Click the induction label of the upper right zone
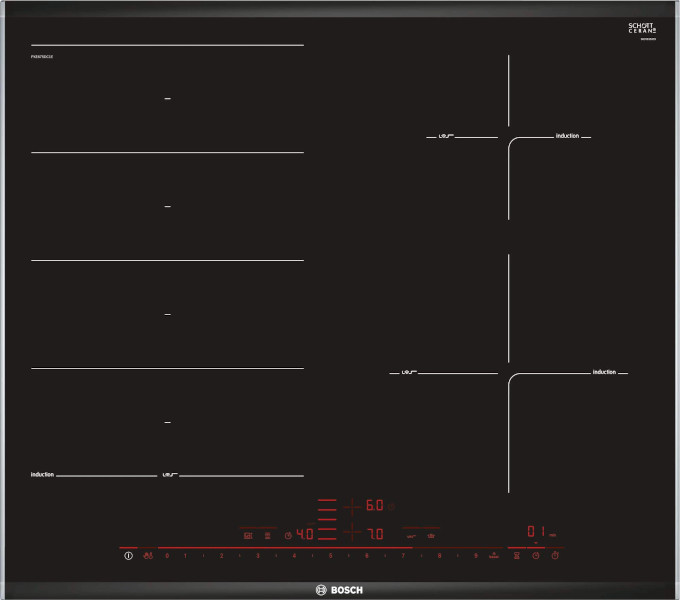The image size is (680, 600). (x=567, y=136)
